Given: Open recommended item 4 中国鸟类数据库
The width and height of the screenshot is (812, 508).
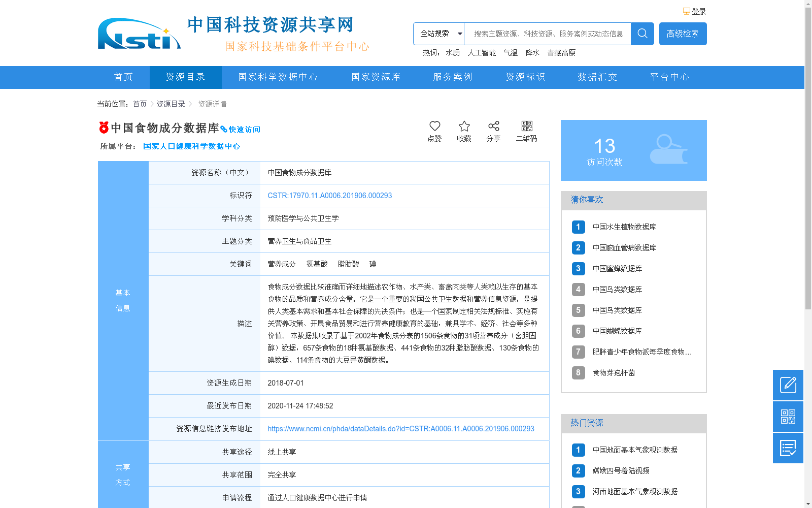Looking at the screenshot, I should pyautogui.click(x=617, y=290).
